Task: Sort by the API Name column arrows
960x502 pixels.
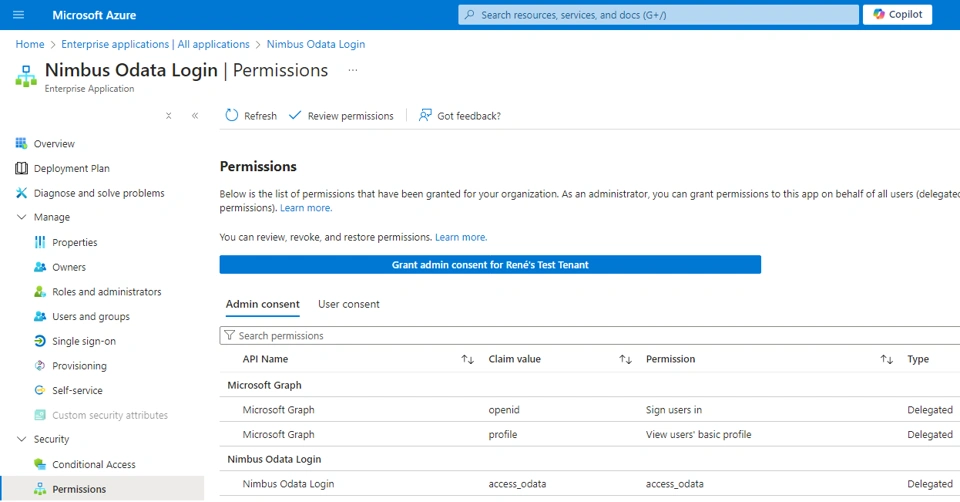Action: click(x=467, y=359)
